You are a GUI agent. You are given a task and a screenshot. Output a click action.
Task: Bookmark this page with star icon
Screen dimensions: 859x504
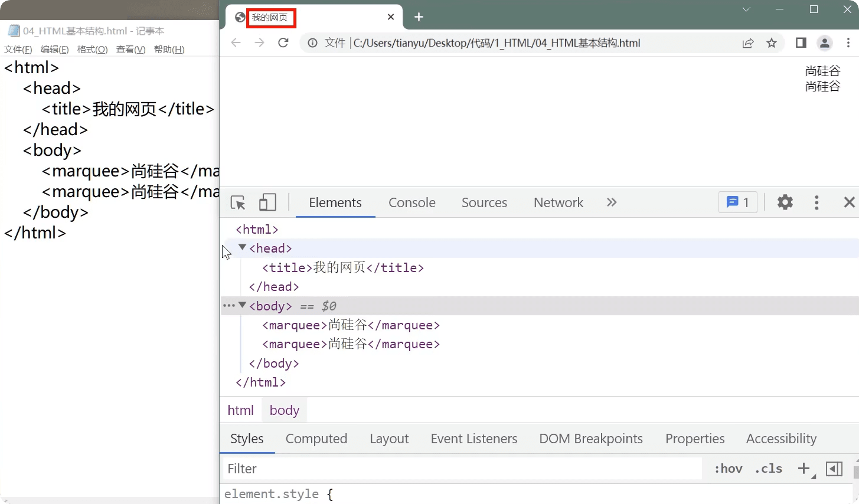pos(772,42)
